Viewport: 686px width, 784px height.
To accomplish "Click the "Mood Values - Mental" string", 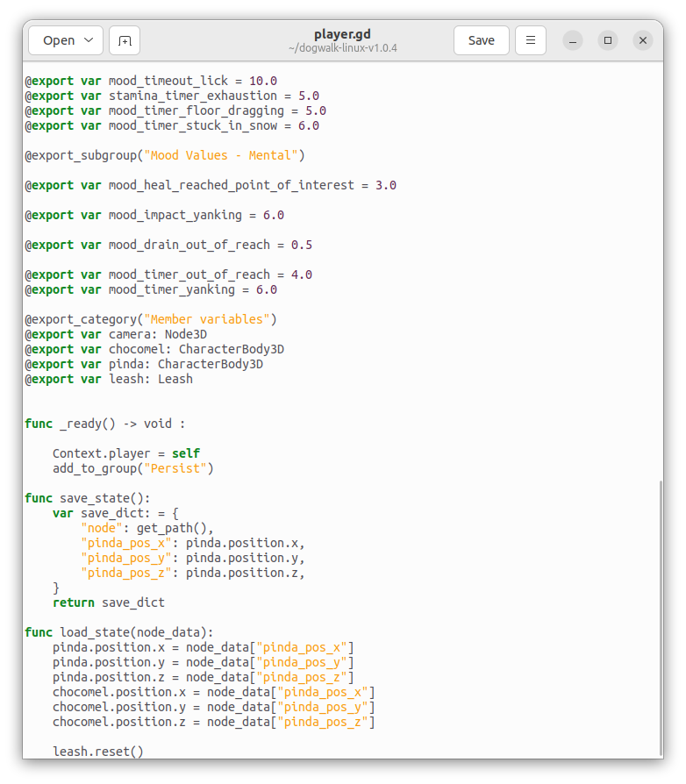I will tap(223, 155).
